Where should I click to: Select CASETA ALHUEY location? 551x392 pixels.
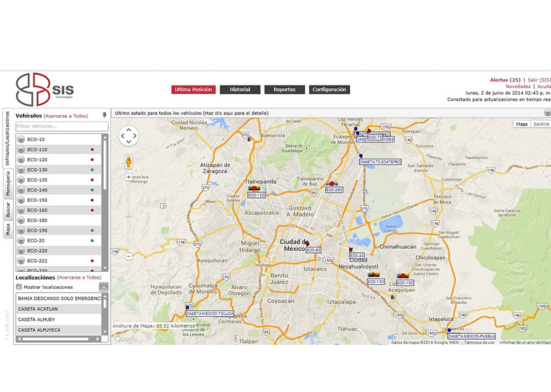[59, 319]
